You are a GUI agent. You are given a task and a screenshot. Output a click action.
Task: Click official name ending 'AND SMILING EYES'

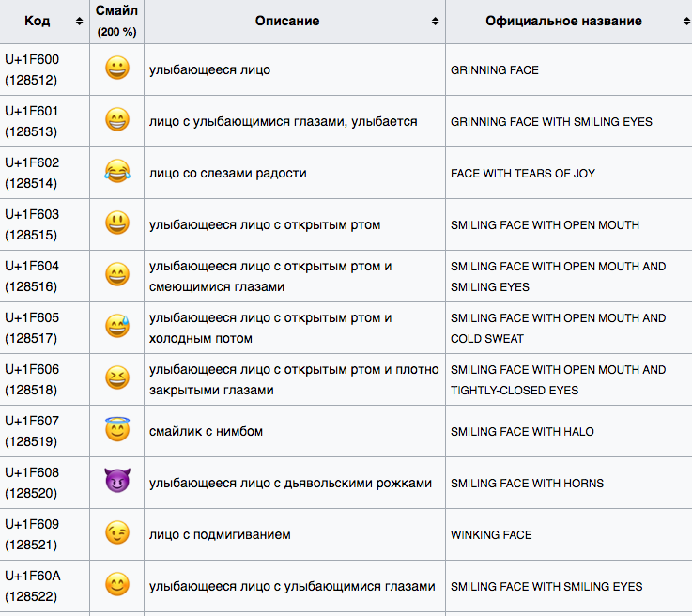(559, 277)
